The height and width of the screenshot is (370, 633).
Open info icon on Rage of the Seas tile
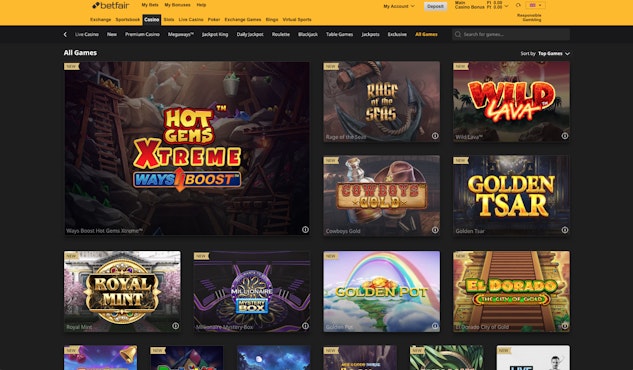pyautogui.click(x=435, y=136)
